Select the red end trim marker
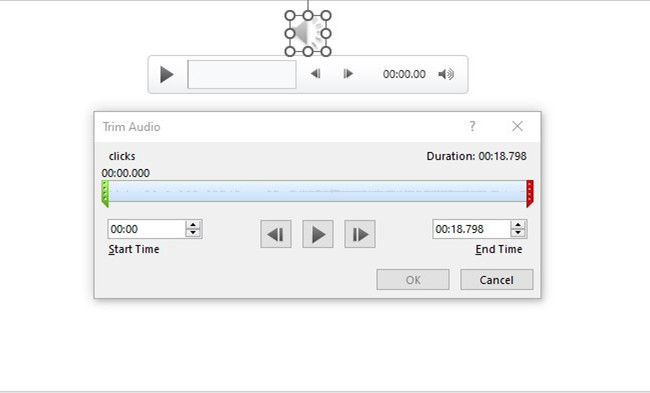This screenshot has height=393, width=650. [530, 194]
